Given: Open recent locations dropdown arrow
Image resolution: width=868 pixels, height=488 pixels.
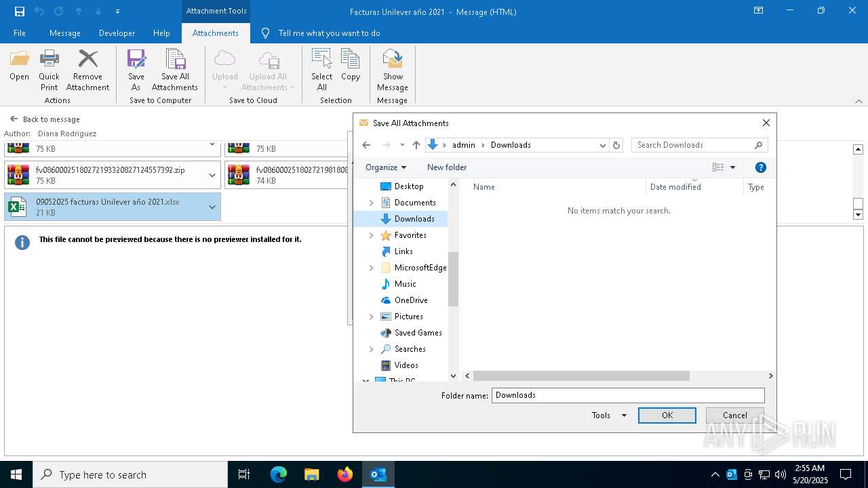Looking at the screenshot, I should [x=402, y=145].
